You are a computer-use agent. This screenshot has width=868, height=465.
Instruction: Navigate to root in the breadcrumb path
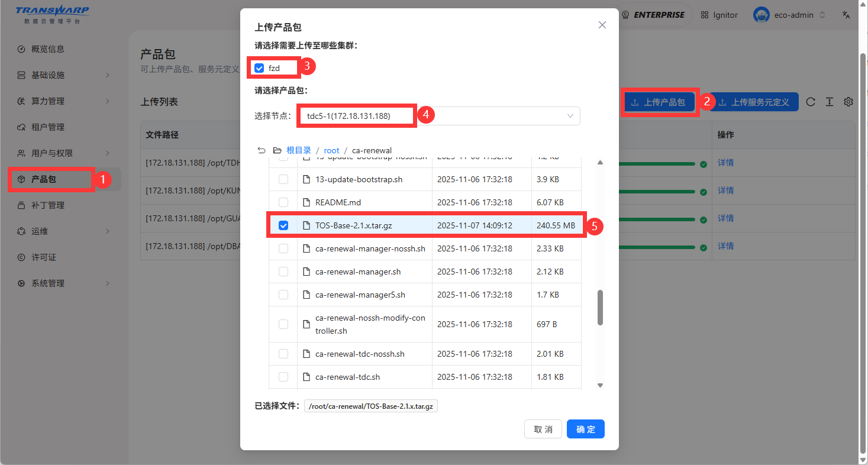(331, 150)
